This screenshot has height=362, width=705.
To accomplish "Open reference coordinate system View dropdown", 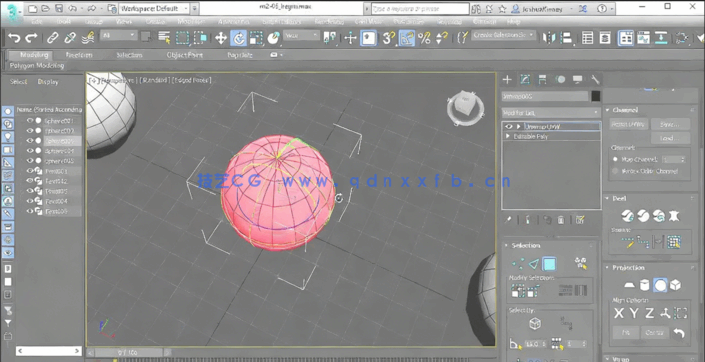I will (302, 36).
